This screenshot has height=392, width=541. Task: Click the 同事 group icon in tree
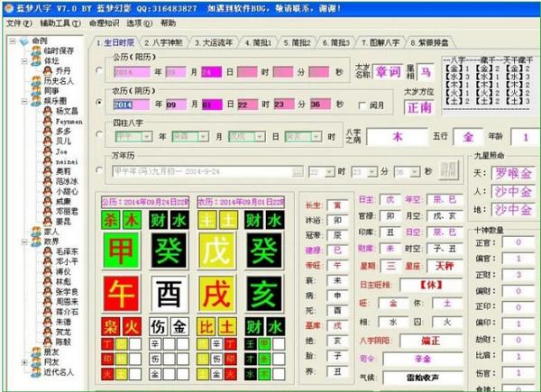36,91
